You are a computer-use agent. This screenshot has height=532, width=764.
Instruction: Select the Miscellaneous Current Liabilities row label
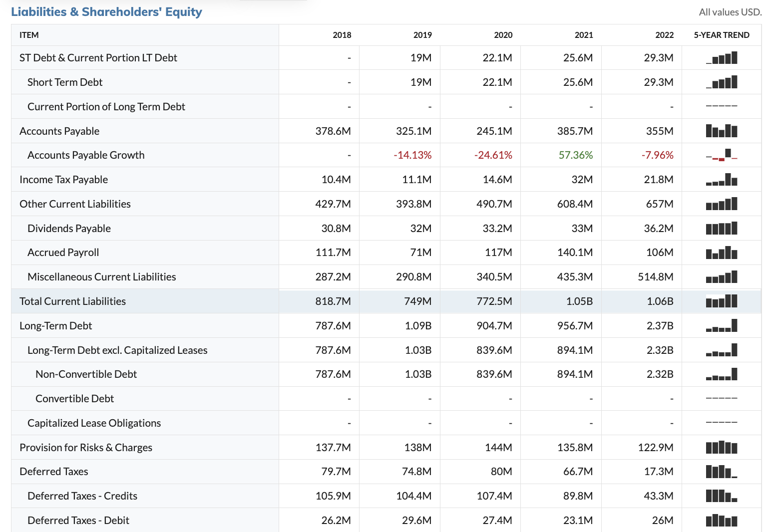tap(102, 277)
